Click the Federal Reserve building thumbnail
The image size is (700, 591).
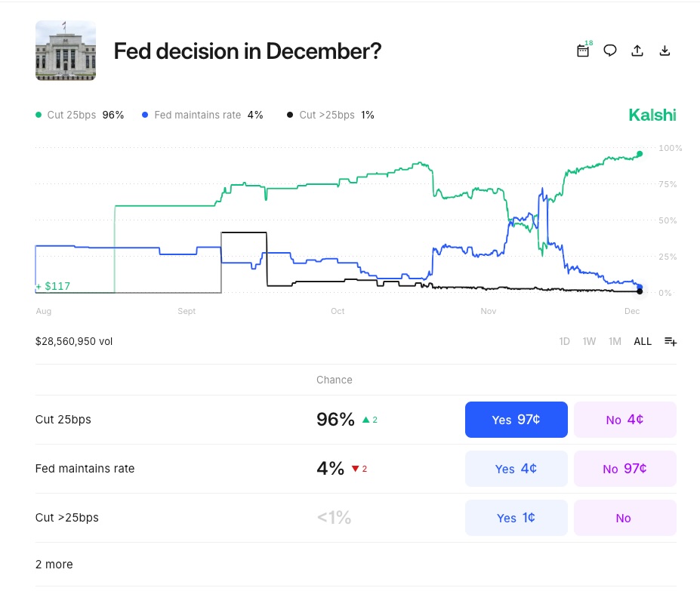click(x=66, y=51)
